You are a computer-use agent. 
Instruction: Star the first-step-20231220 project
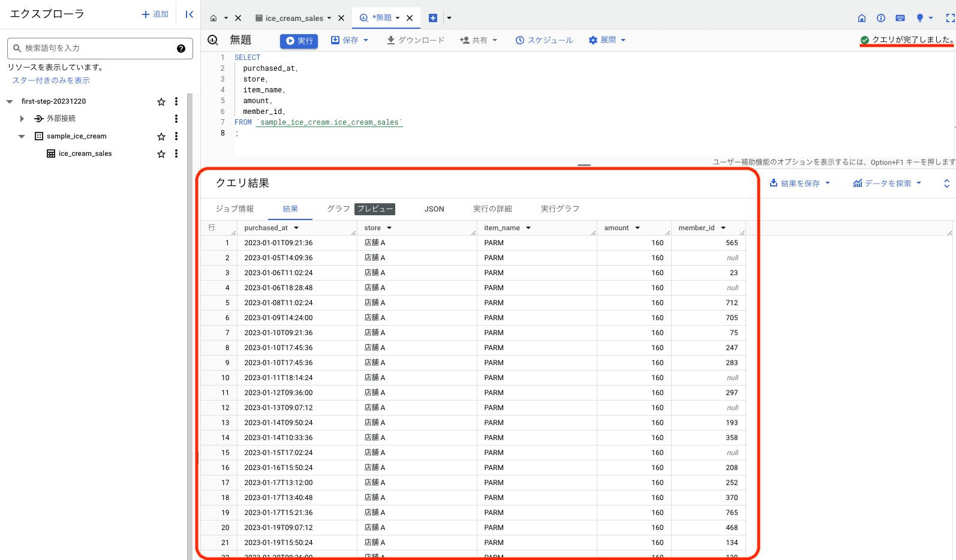[161, 102]
